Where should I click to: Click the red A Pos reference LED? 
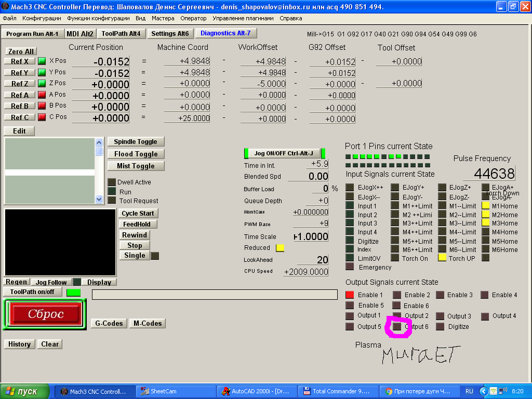(42, 95)
